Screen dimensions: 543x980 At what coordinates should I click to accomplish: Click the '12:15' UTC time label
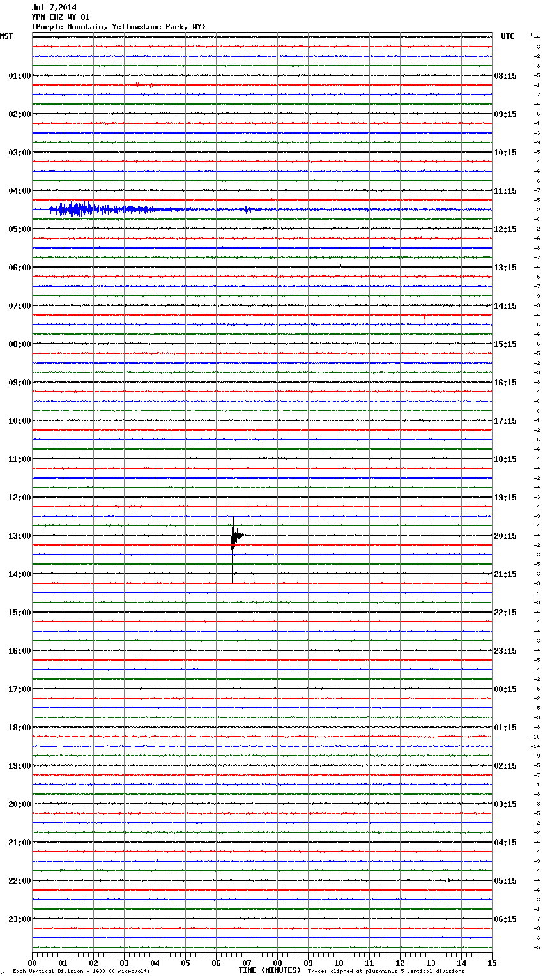pyautogui.click(x=505, y=229)
